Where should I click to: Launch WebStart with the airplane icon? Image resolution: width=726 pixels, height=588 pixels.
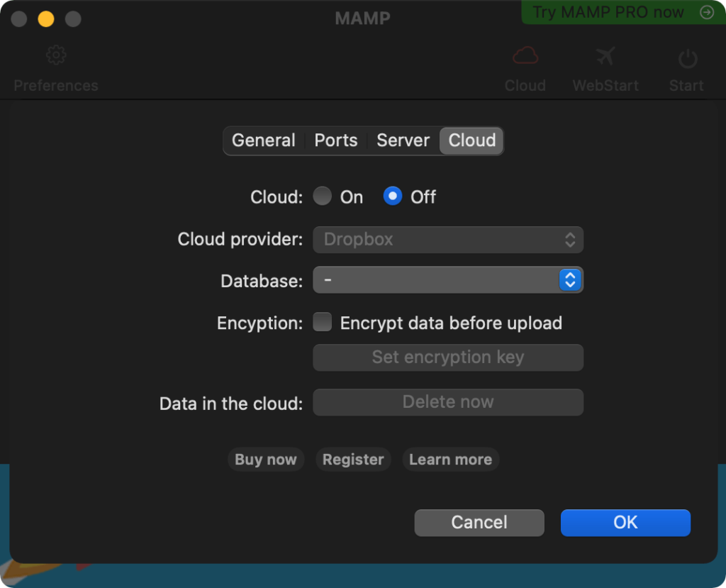pyautogui.click(x=605, y=56)
